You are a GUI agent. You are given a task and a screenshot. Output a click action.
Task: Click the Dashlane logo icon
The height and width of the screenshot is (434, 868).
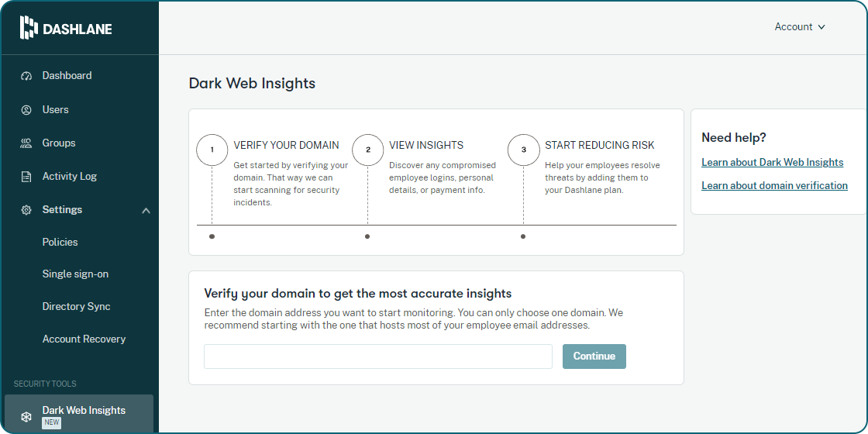(x=29, y=28)
